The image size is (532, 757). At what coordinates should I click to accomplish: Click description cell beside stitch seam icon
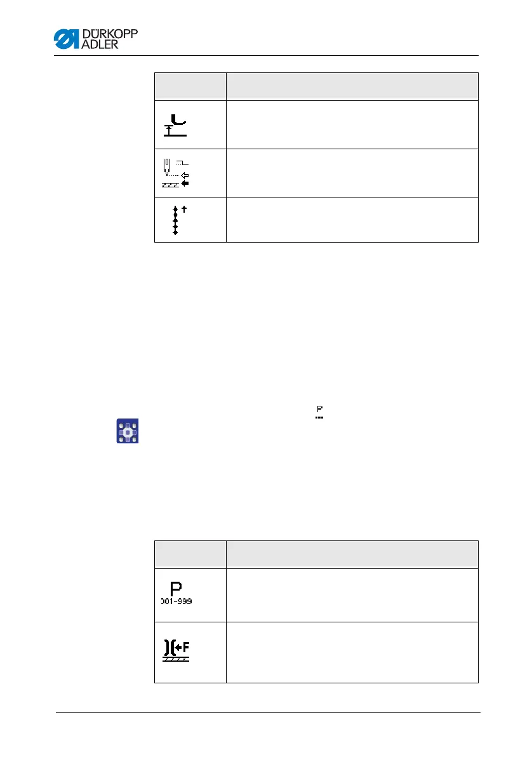(352, 220)
